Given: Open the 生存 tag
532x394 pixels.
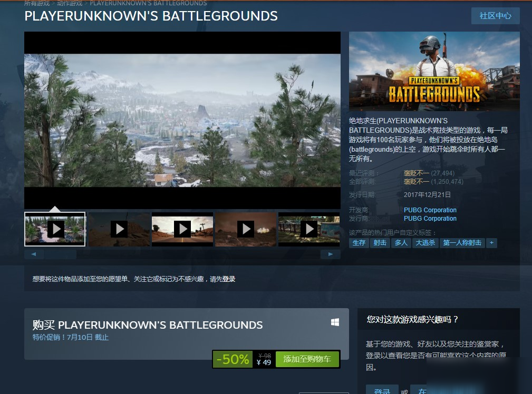Looking at the screenshot, I should (359, 243).
